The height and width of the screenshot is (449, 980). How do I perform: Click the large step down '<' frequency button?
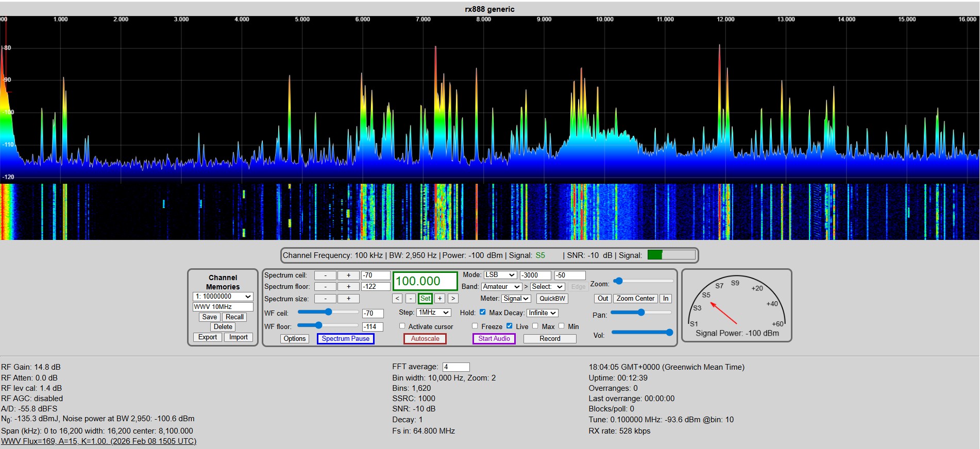click(x=397, y=299)
